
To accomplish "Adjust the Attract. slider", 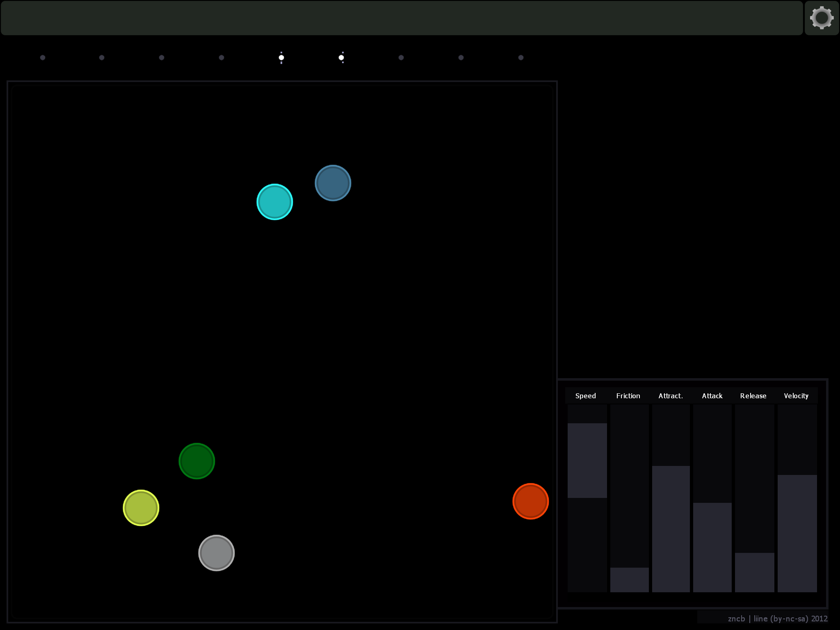I will tap(671, 498).
